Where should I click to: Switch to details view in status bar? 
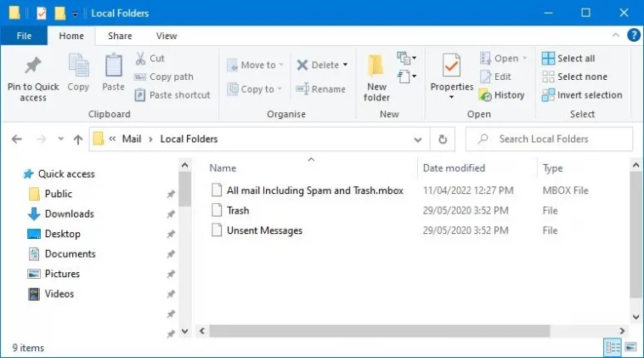click(613, 348)
